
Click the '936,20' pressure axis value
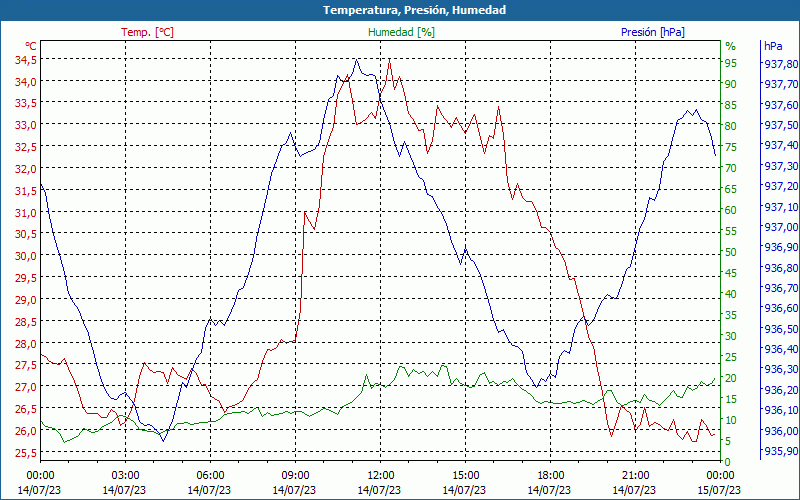pos(781,390)
